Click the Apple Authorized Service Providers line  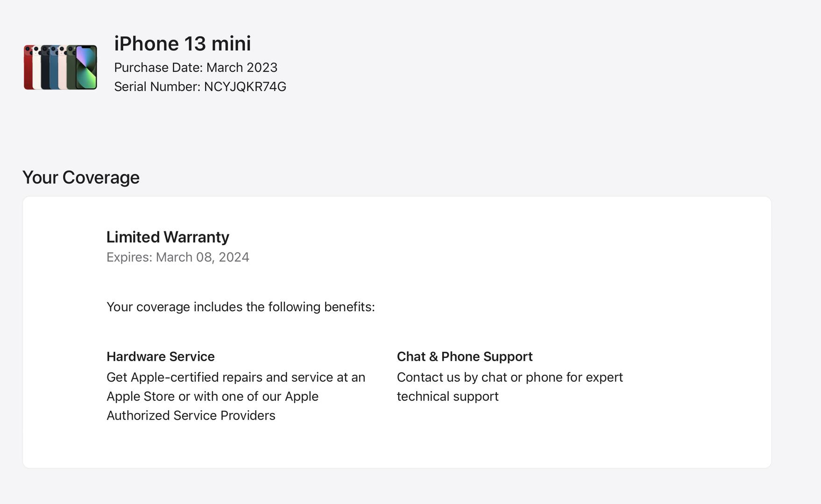[191, 415]
